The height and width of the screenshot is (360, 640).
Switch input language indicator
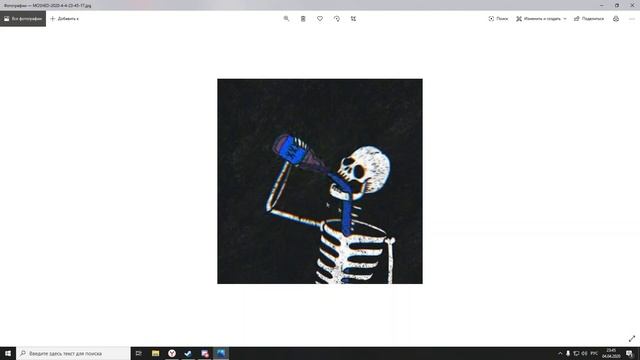pyautogui.click(x=594, y=353)
